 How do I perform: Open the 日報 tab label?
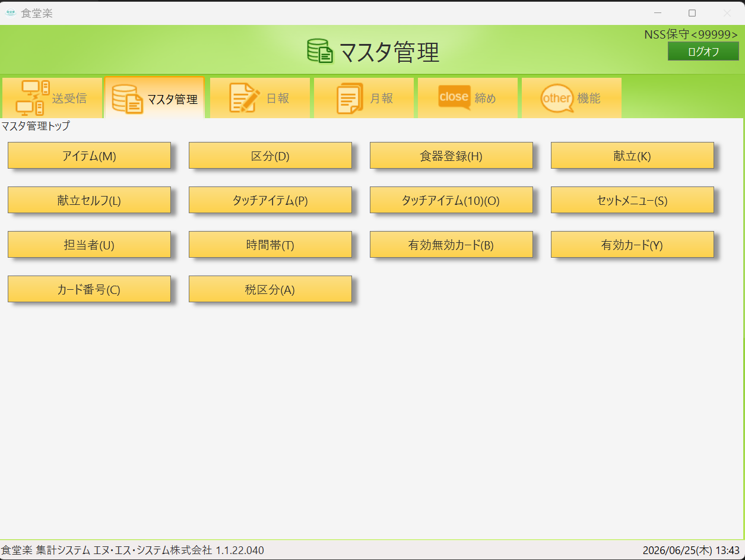tap(278, 99)
